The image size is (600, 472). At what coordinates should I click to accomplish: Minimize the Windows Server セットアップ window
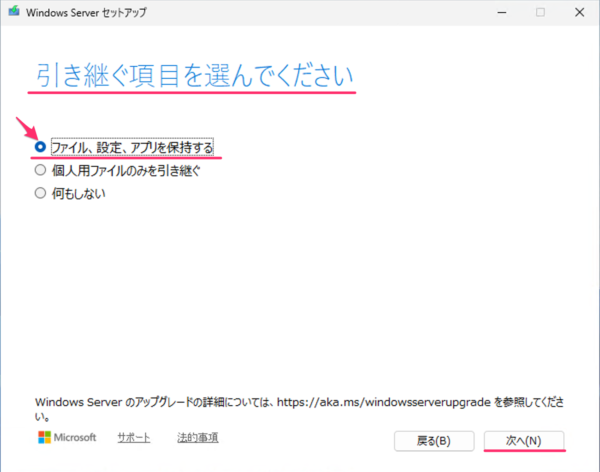tap(502, 12)
